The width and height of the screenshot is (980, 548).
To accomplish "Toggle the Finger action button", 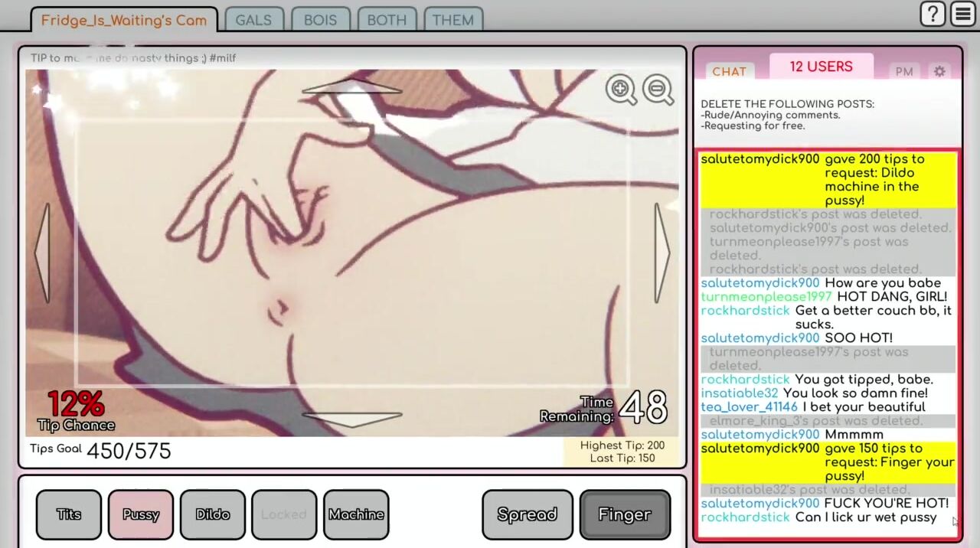I will tap(625, 514).
